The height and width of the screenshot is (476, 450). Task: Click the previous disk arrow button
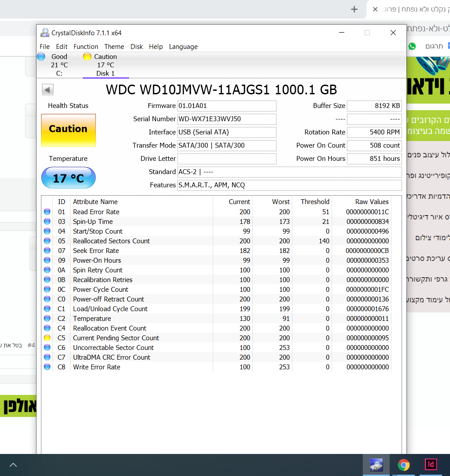(48, 89)
